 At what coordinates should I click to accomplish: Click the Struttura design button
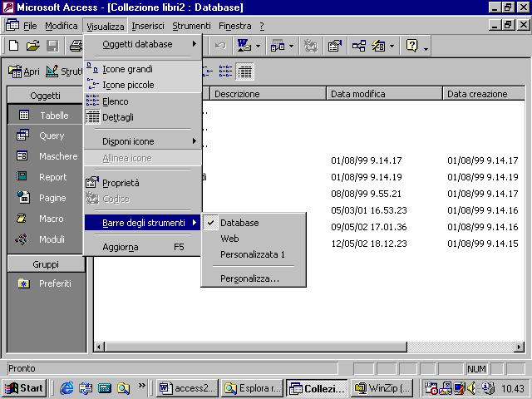64,71
